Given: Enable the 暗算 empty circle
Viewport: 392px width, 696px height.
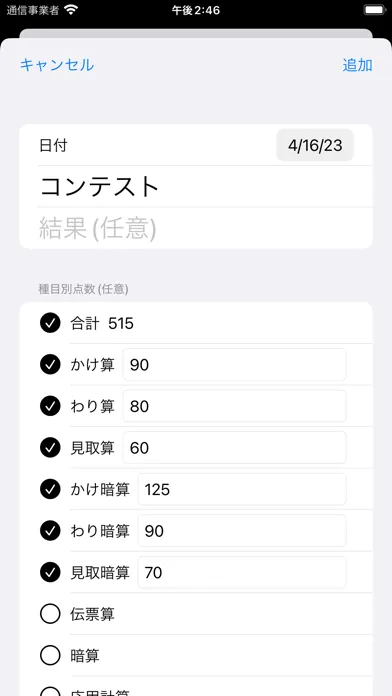Looking at the screenshot, I should click(50, 656).
